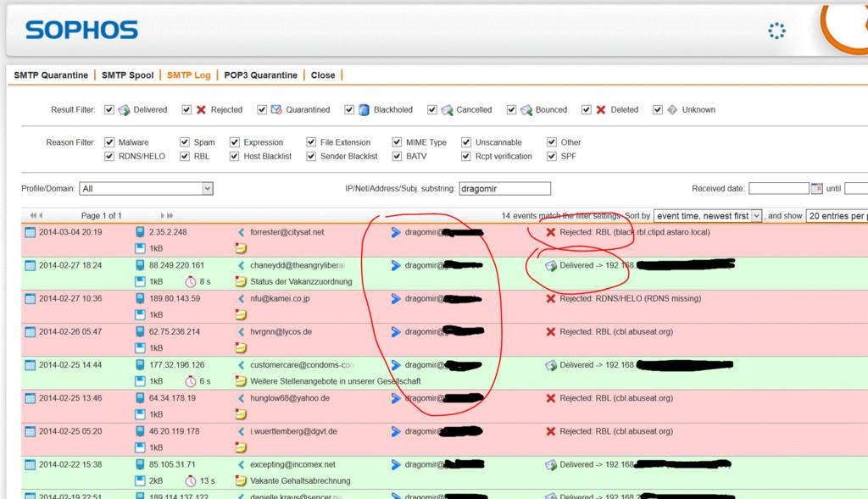The width and height of the screenshot is (868, 499).
Task: Click delivered icon in 2014-02-27 18:24 row
Action: point(551,266)
